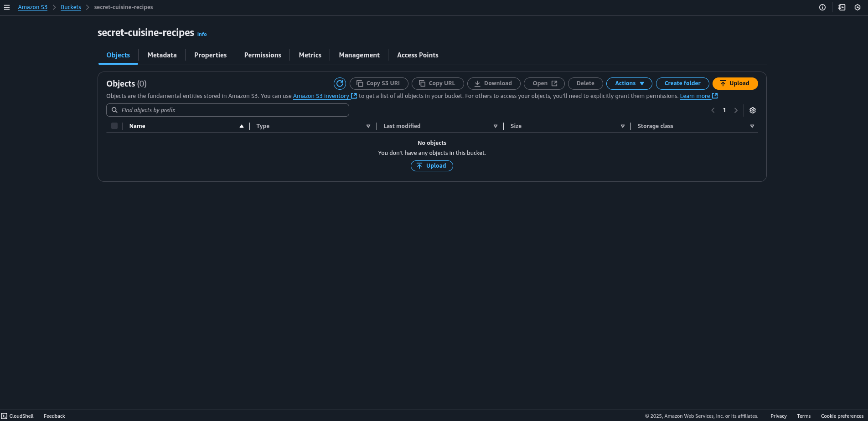Viewport: 868px width, 421px height.
Task: Sort by the Type column arrow
Action: (368, 126)
